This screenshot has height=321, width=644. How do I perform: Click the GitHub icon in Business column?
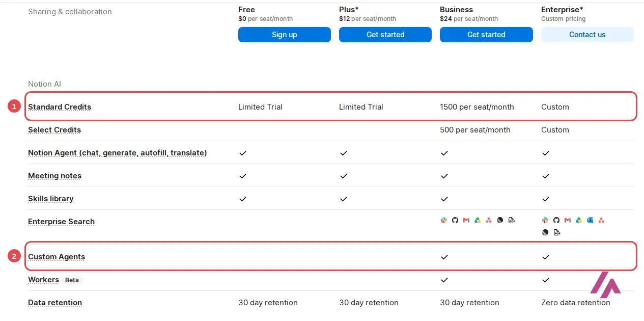pos(455,220)
